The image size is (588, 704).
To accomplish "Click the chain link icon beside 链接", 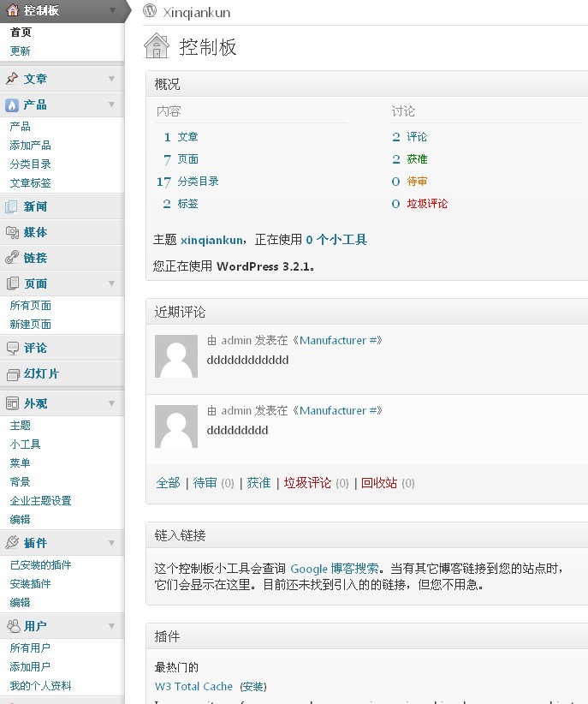I will (x=12, y=258).
